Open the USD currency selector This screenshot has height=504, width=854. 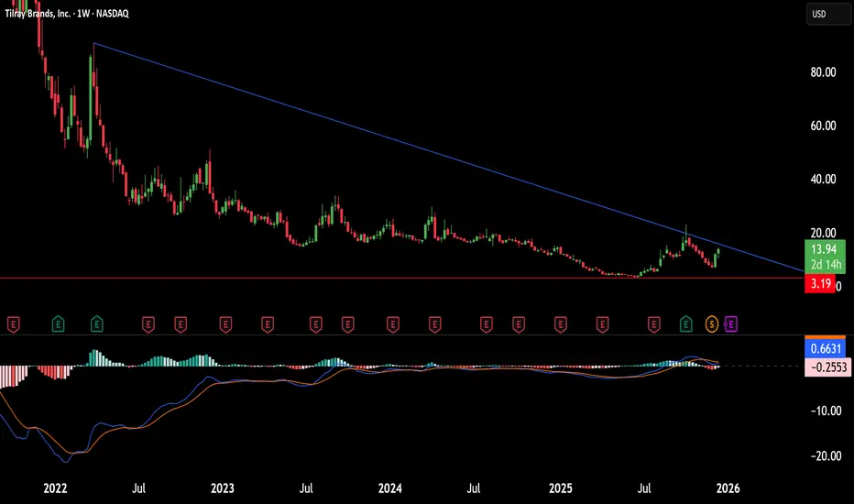tap(828, 14)
